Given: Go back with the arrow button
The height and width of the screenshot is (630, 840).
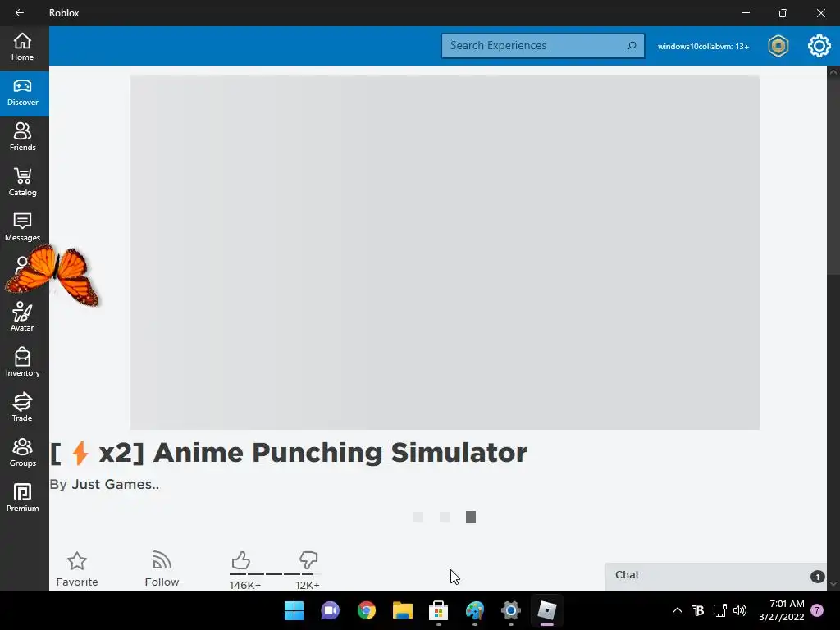Looking at the screenshot, I should click(x=20, y=13).
